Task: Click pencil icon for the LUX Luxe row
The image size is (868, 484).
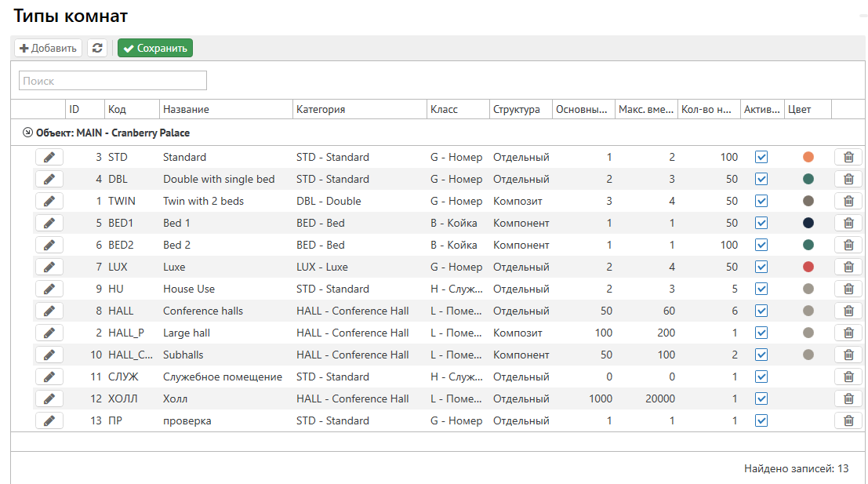Action: tap(49, 267)
